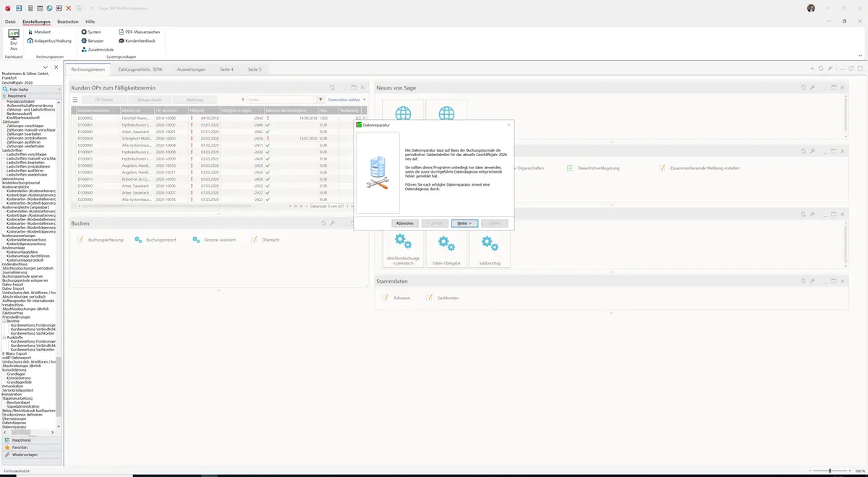This screenshot has width=868, height=477.
Task: Open Zusatzmodule in the ribbon
Action: 97,49
